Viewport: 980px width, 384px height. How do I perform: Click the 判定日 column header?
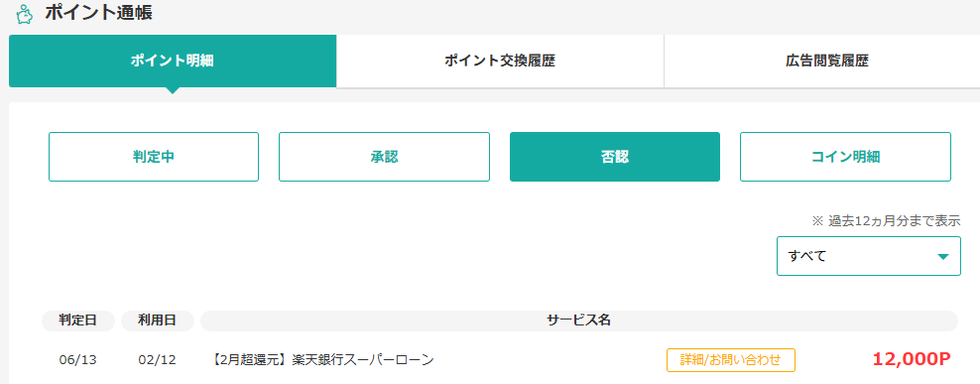point(78,320)
